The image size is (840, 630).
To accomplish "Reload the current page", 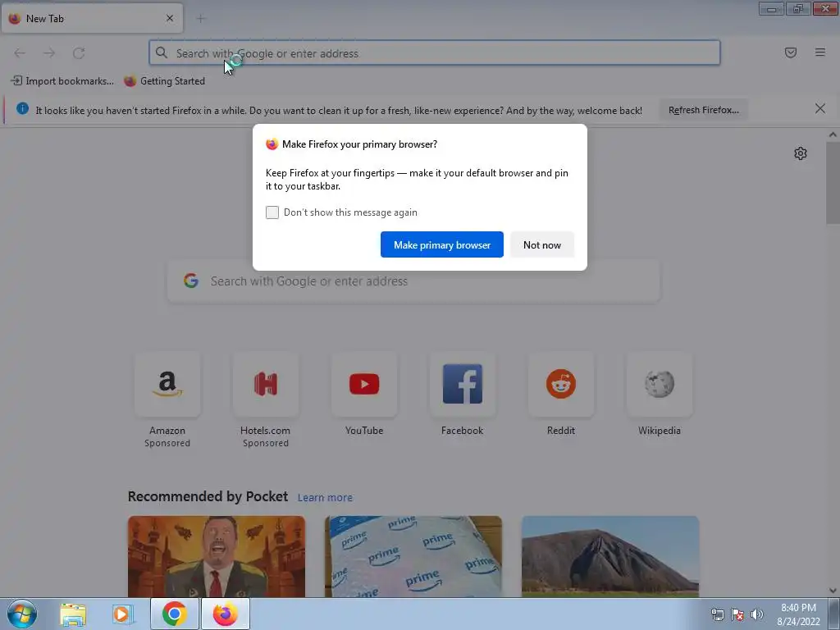I will point(79,53).
